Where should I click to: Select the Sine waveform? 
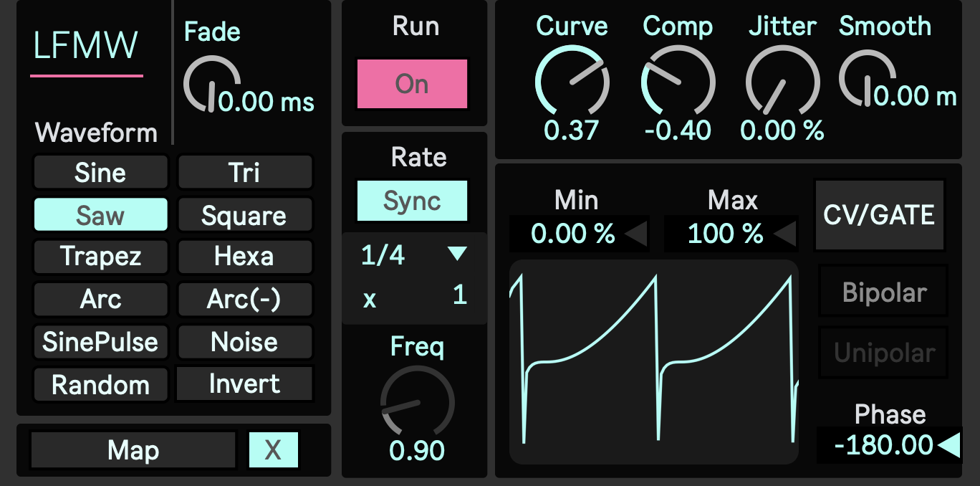click(x=100, y=172)
